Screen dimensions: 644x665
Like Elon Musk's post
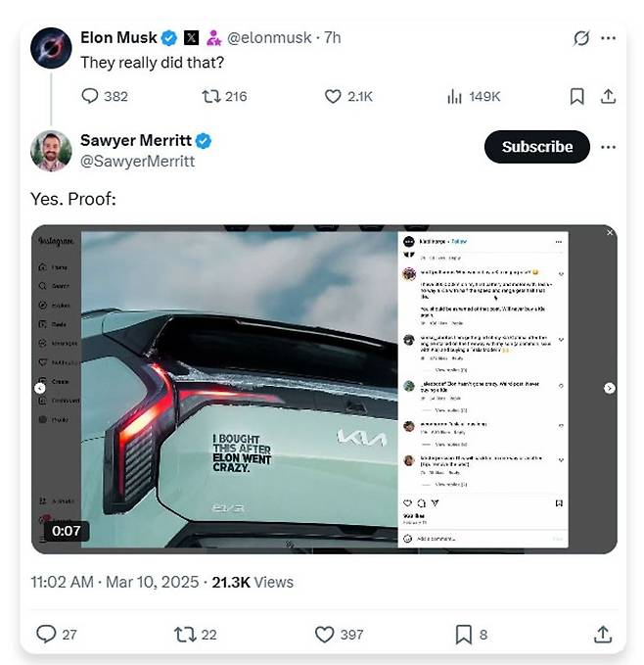pyautogui.click(x=333, y=96)
